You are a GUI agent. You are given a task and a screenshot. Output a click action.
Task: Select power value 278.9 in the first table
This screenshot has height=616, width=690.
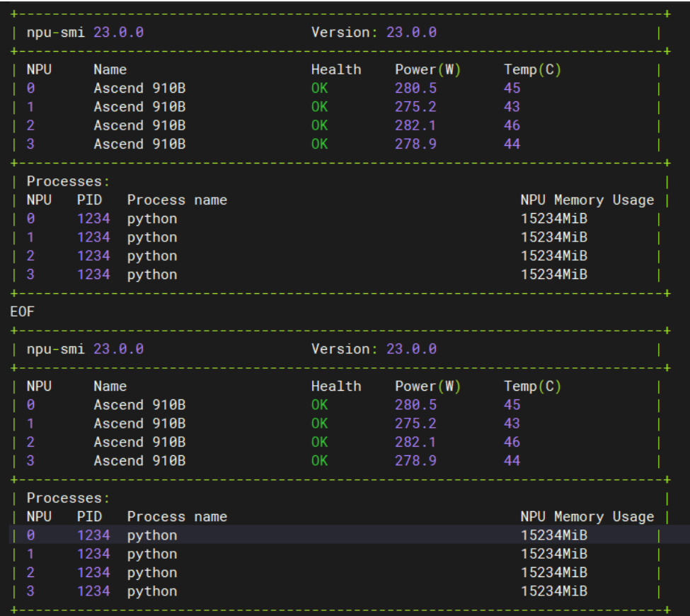click(415, 144)
